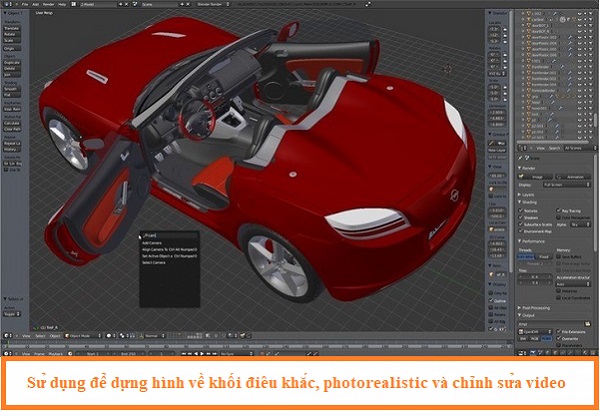This screenshot has width=600, height=411.
Task: Open the Render menu in top bar
Action: click(47, 4)
